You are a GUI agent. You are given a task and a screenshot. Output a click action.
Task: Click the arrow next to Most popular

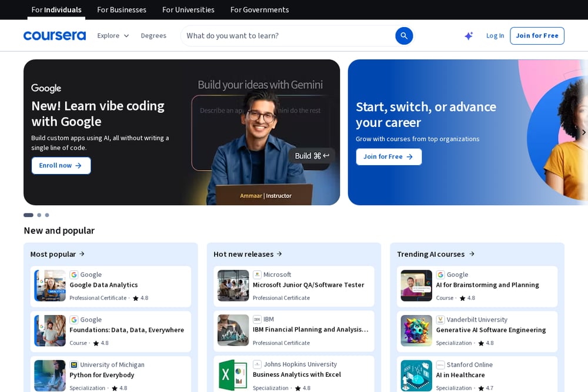coord(82,254)
